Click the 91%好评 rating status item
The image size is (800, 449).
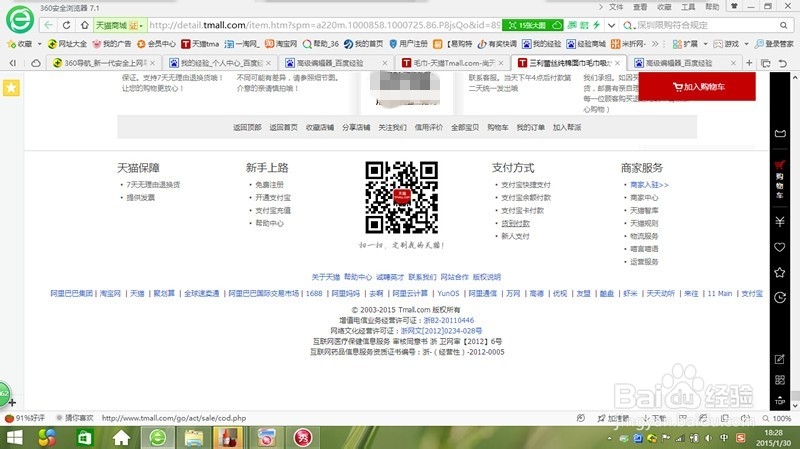point(25,418)
